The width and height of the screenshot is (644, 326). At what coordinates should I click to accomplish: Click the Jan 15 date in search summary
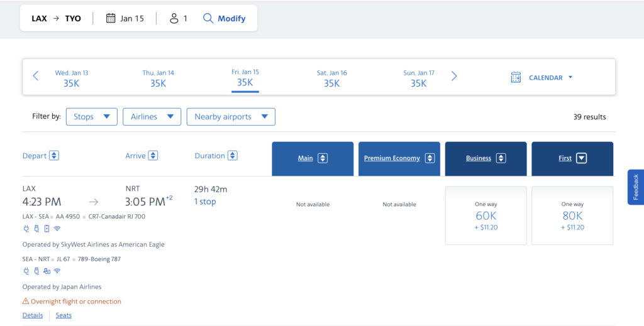[132, 18]
